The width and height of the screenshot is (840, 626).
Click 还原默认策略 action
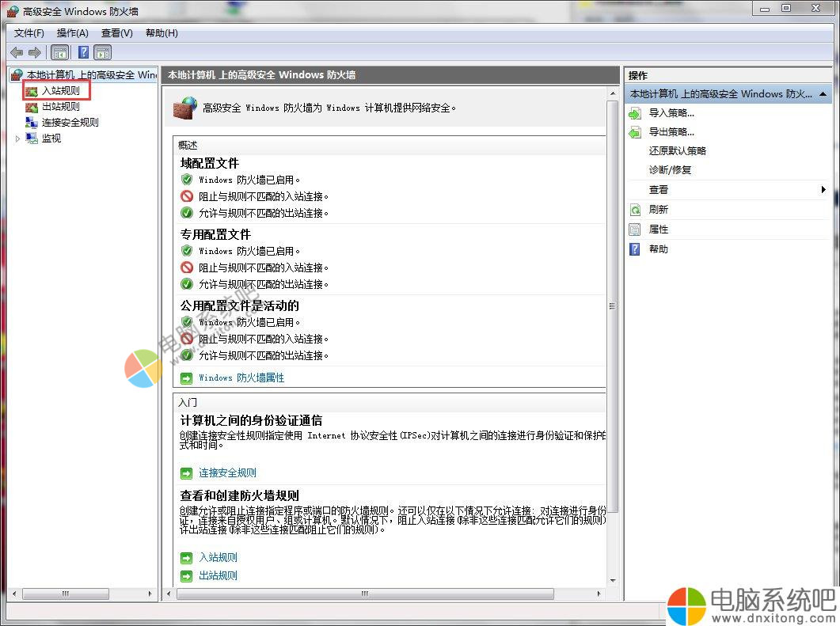pyautogui.click(x=677, y=151)
